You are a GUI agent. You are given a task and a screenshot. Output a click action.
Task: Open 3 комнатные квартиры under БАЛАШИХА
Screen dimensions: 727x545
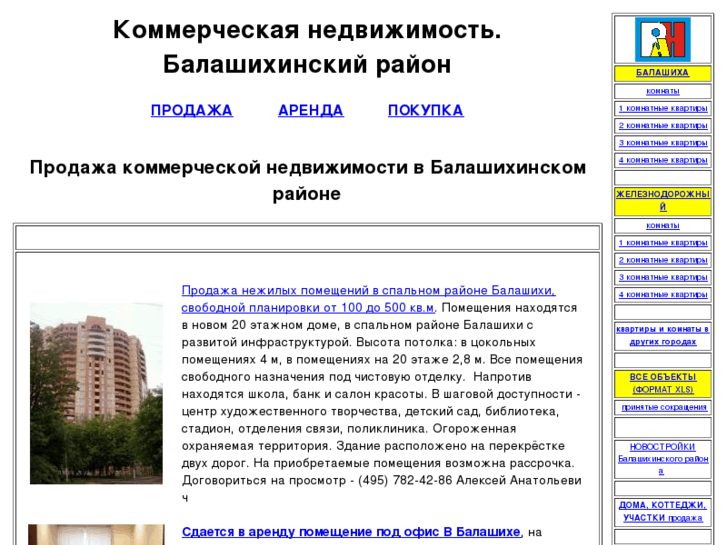tap(663, 143)
